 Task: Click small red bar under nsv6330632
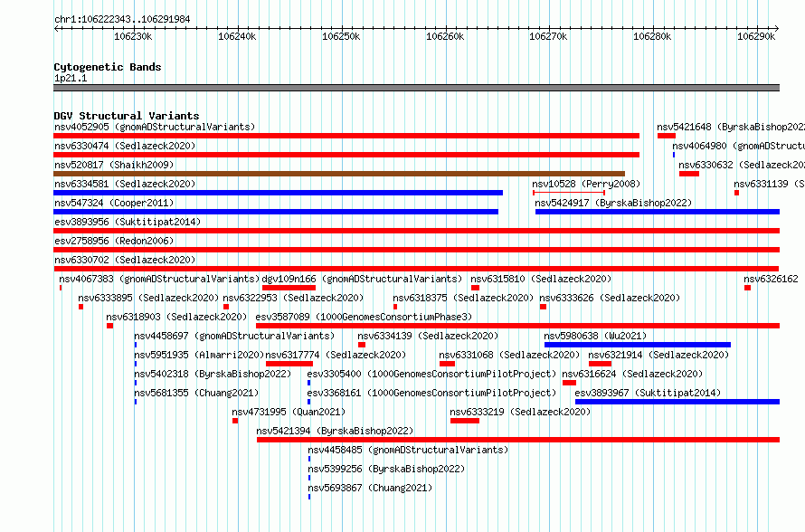[689, 174]
